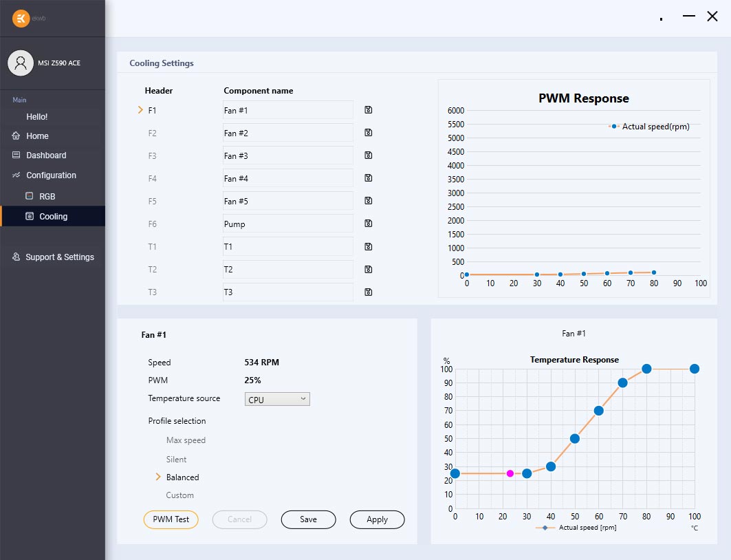Viewport: 731px width, 560px height.
Task: Click the curve point at 70°C
Action: tap(622, 383)
